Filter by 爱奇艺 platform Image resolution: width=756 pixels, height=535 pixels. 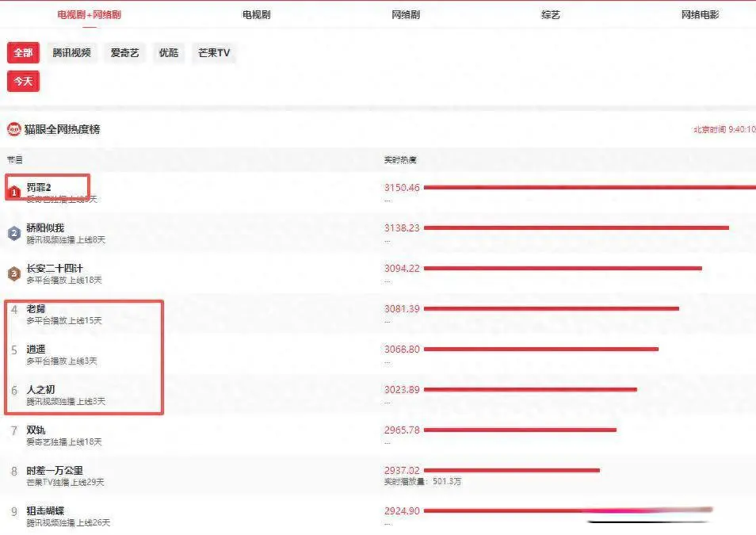125,52
